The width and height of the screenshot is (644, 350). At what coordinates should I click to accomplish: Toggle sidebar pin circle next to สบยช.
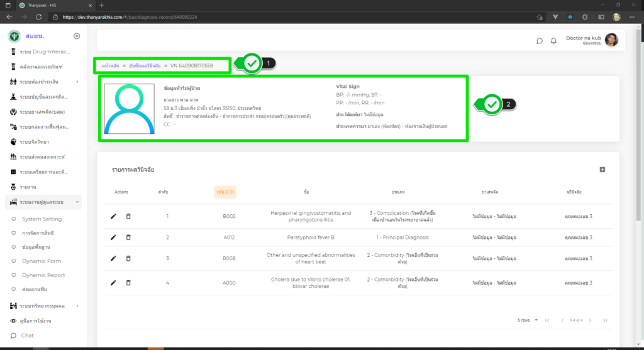[x=77, y=36]
